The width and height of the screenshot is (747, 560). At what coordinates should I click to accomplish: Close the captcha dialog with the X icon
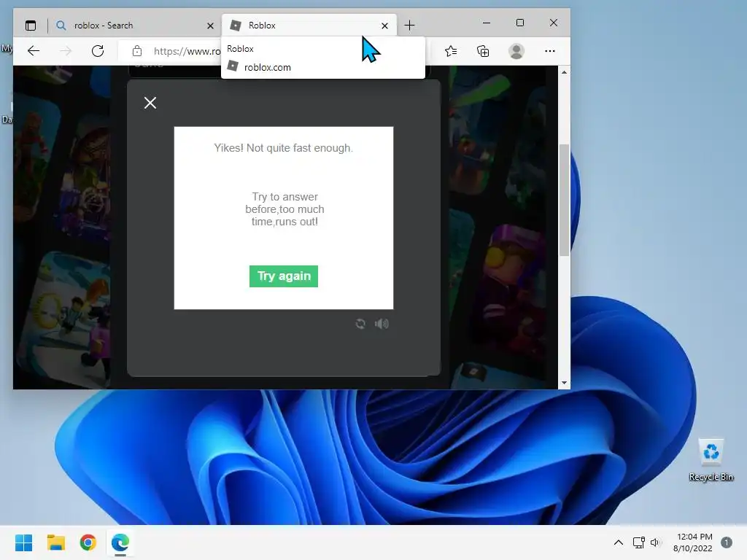(150, 103)
